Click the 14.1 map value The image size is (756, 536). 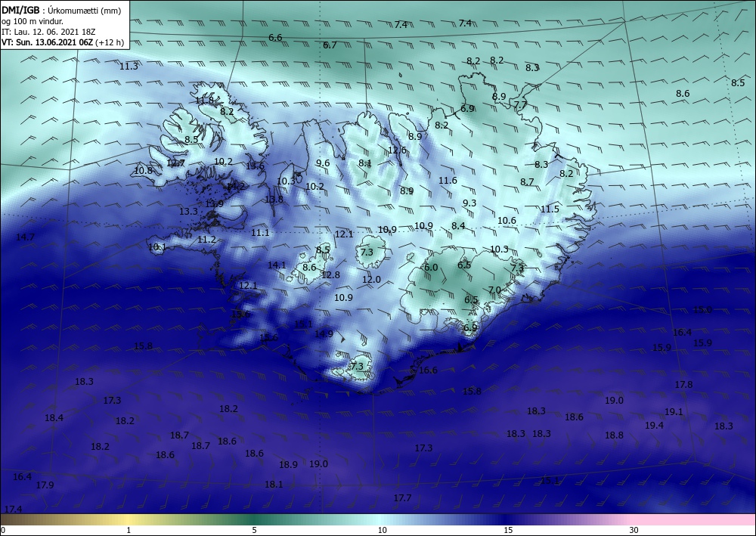click(x=277, y=265)
